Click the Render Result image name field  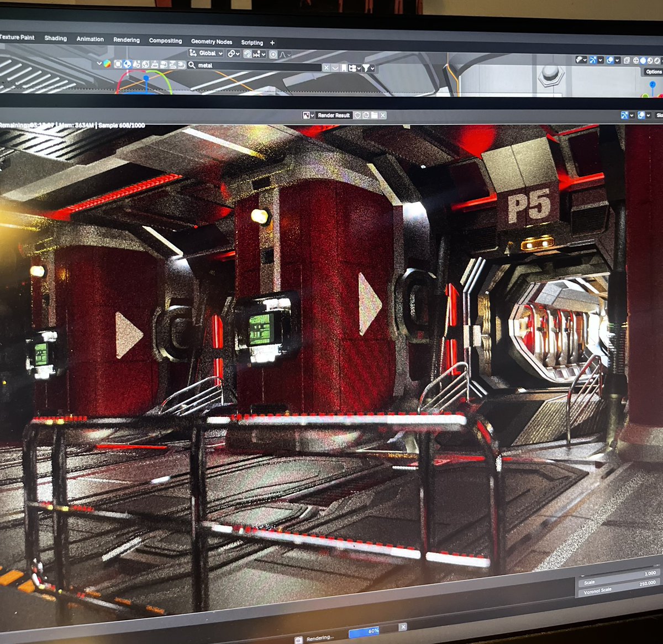point(334,116)
